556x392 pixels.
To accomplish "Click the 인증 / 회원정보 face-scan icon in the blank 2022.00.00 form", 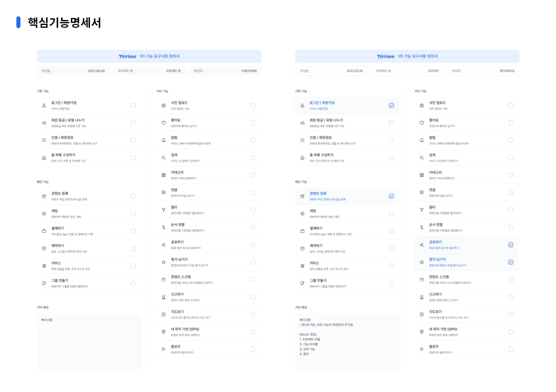I will [44, 140].
